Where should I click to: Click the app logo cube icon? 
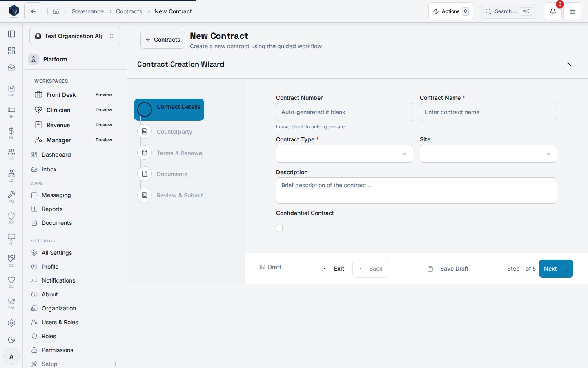pyautogui.click(x=13, y=11)
